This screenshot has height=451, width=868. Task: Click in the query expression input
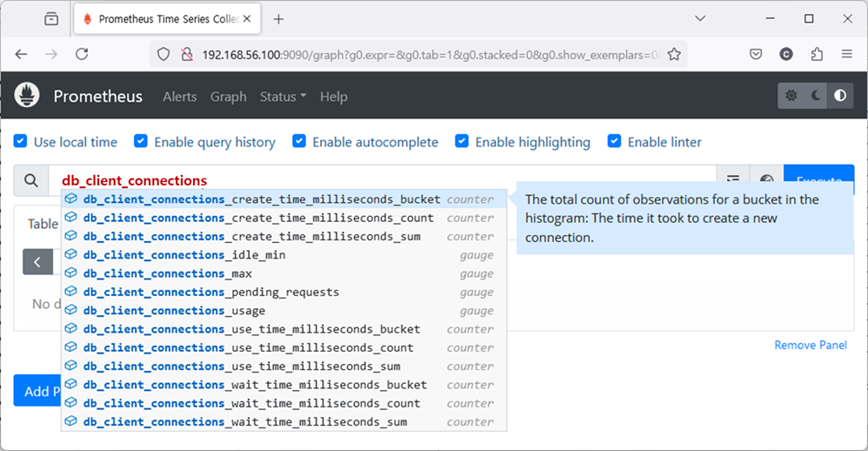pyautogui.click(x=382, y=180)
